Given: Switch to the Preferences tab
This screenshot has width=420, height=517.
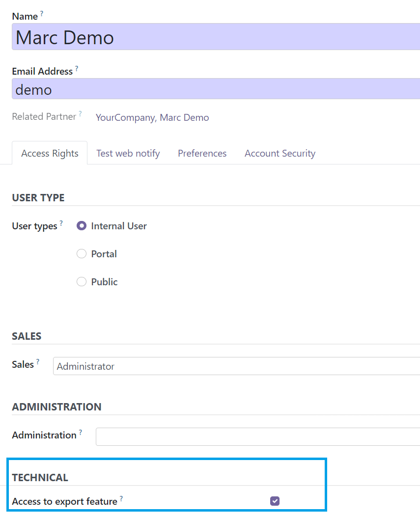Looking at the screenshot, I should coord(202,153).
